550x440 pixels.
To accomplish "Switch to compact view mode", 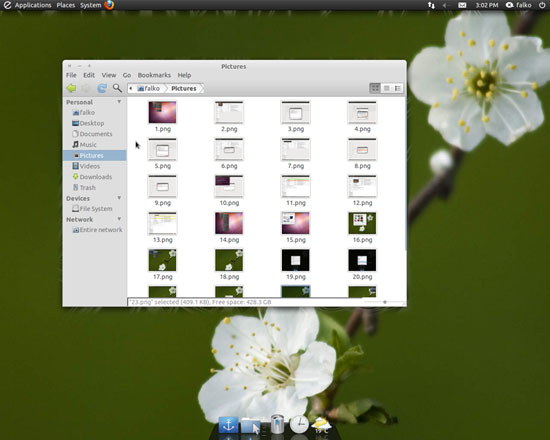I will click(397, 88).
